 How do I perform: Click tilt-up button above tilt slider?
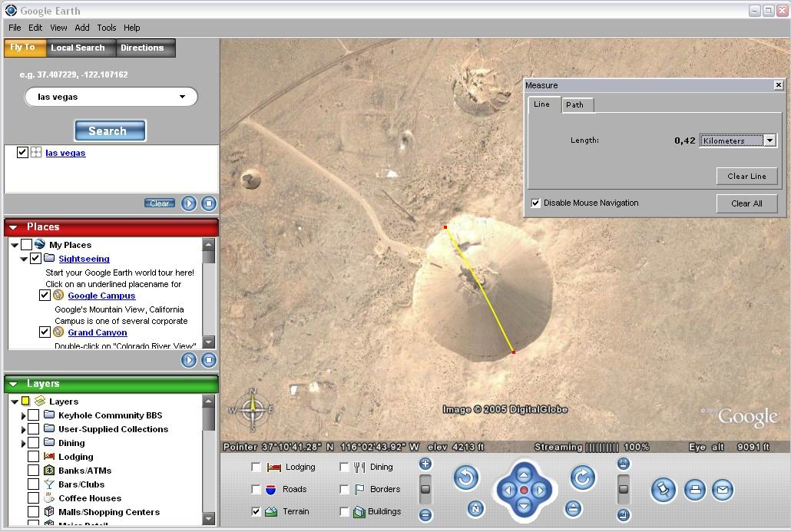624,464
